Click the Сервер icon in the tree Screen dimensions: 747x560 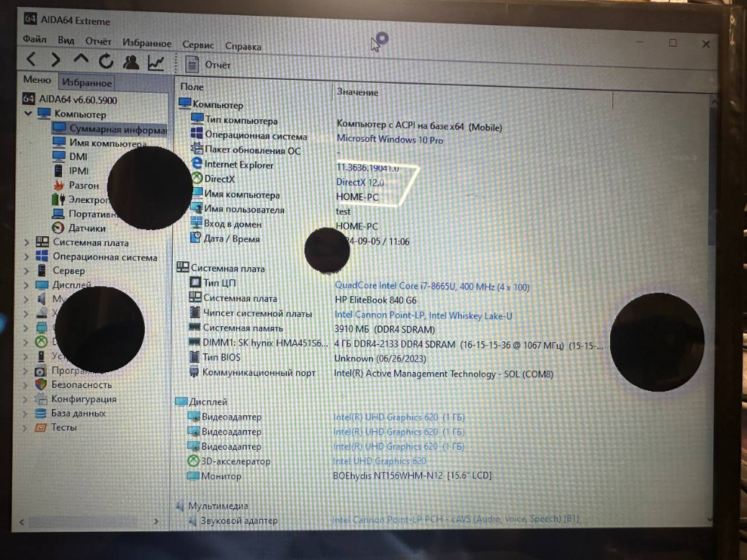pyautogui.click(x=42, y=271)
